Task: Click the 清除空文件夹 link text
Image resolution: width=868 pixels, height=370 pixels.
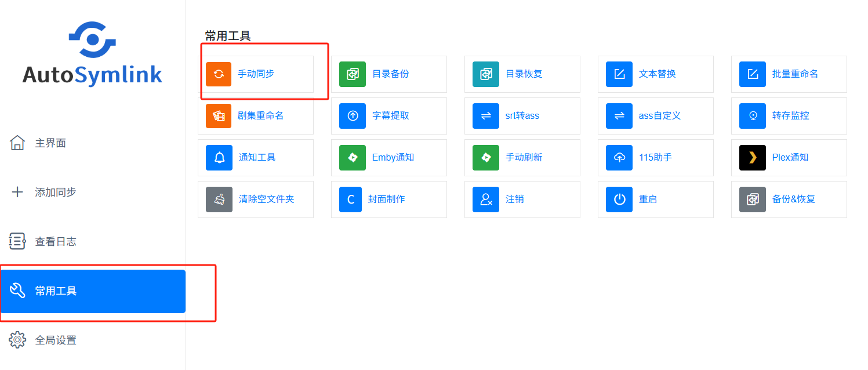Action: (x=267, y=199)
